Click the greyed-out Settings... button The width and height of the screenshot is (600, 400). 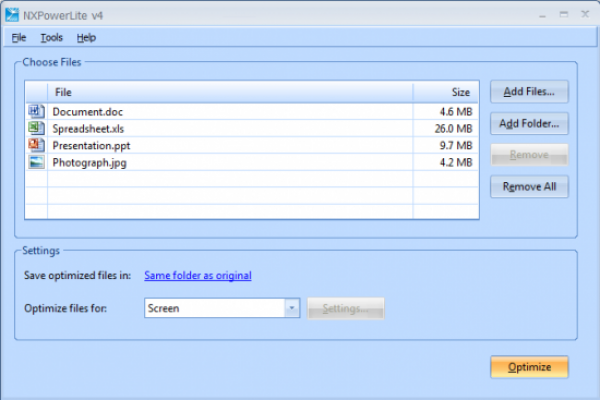pos(346,309)
